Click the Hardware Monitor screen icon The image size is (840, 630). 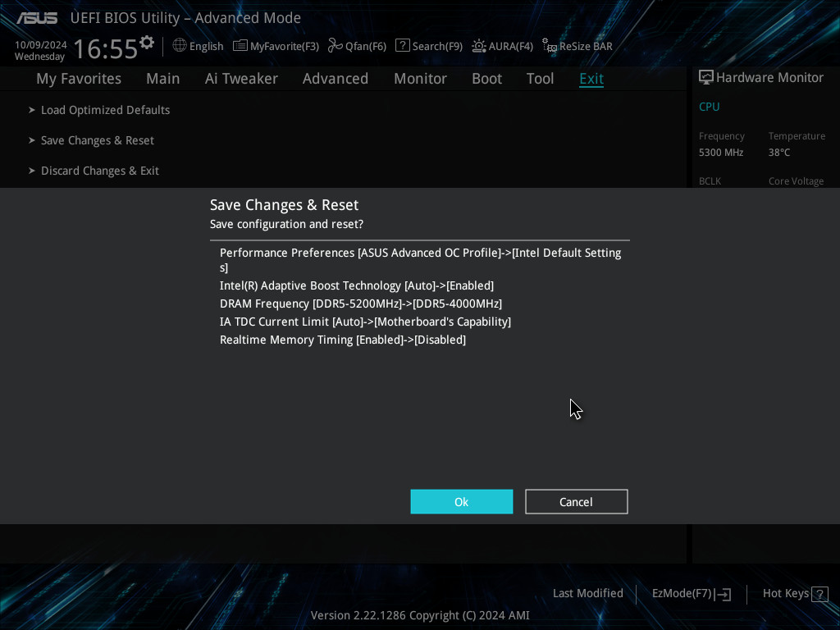point(706,78)
